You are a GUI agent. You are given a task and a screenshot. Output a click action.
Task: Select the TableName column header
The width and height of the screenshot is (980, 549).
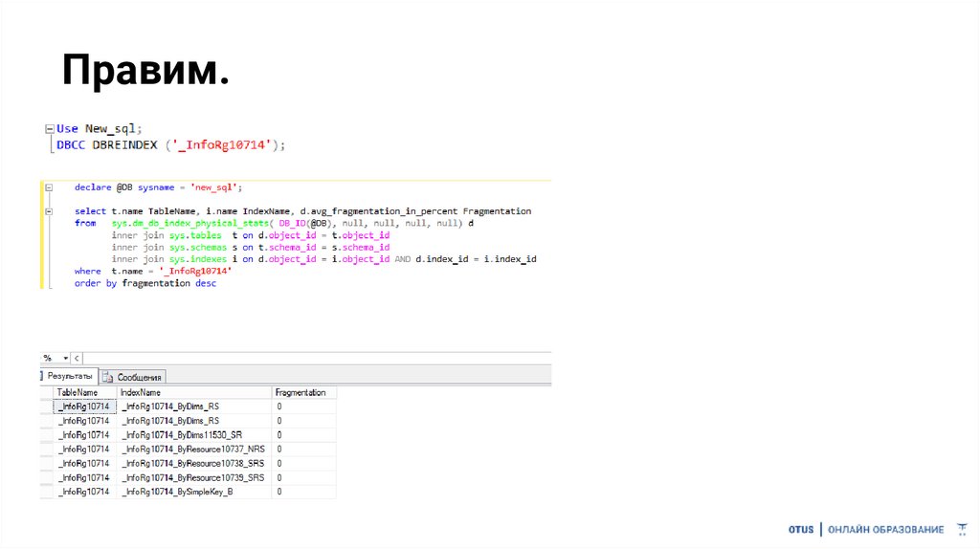85,393
